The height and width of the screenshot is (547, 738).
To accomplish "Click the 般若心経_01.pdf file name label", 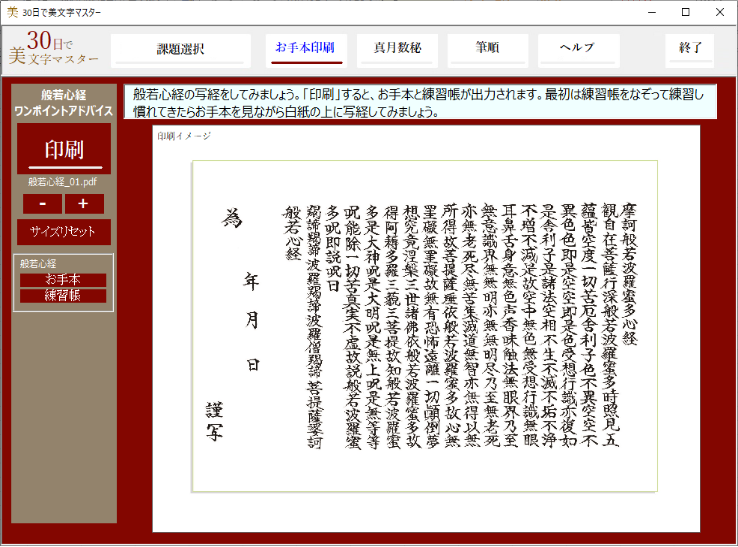I will click(63, 182).
